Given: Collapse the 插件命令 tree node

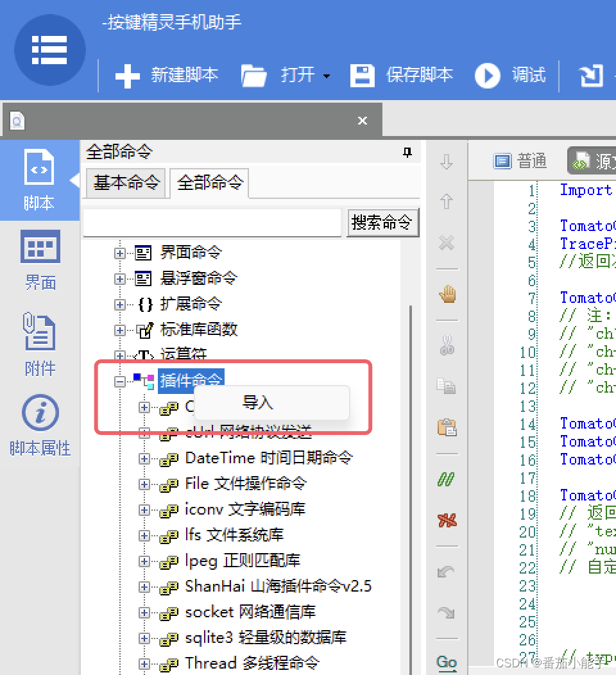Looking at the screenshot, I should (x=119, y=381).
